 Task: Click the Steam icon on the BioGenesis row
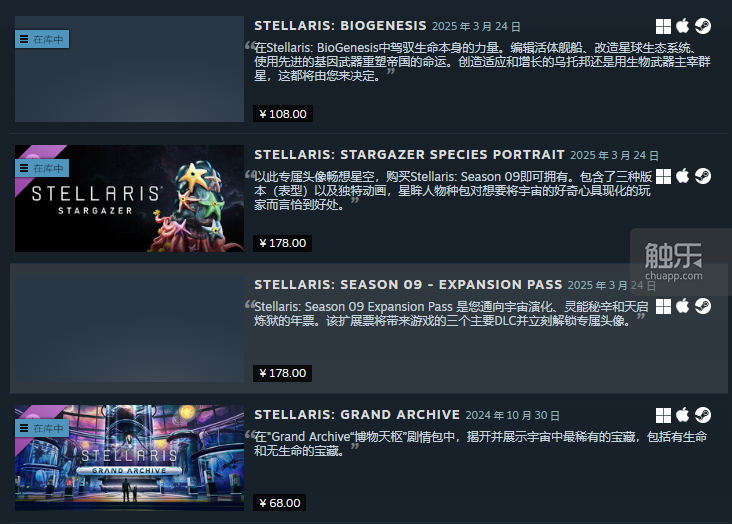[x=703, y=26]
